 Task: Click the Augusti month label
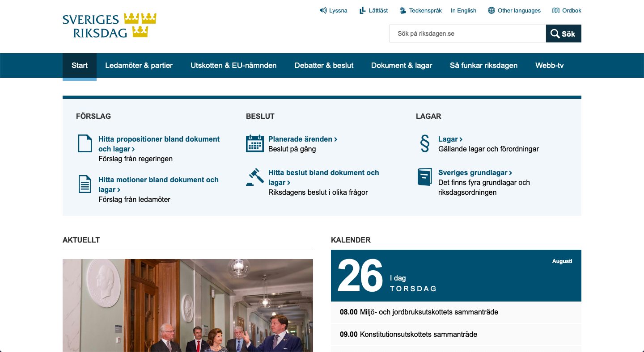[562, 261]
